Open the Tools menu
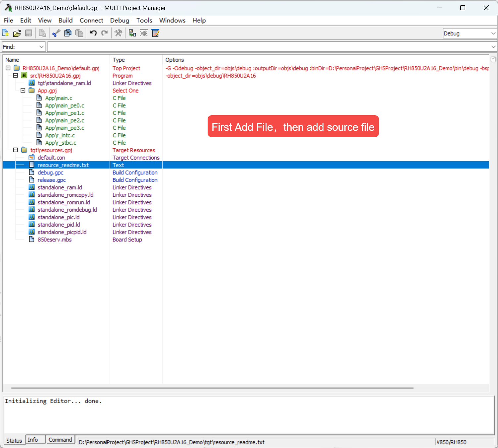 pyautogui.click(x=144, y=20)
